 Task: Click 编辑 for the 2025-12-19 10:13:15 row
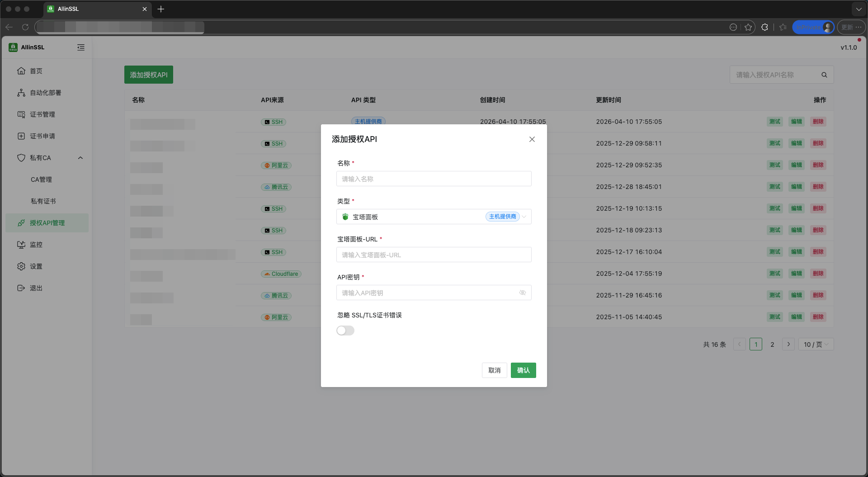coord(797,208)
